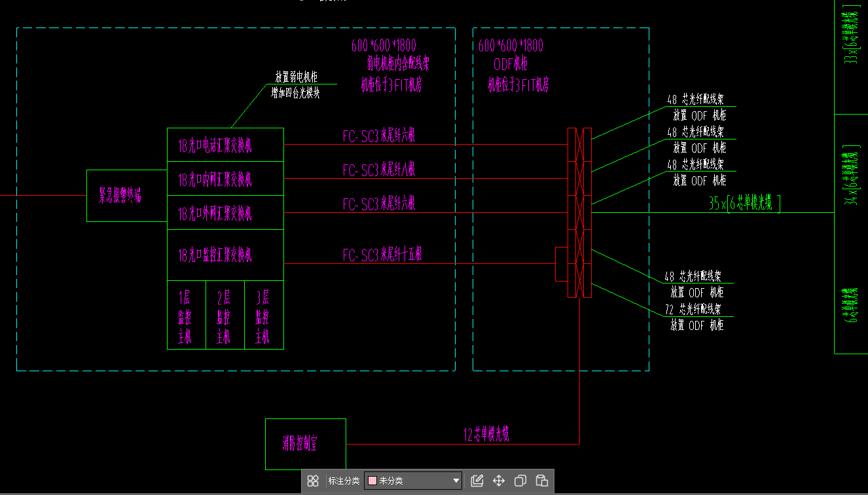Select the 18光口电话汇聚交换机 box text
This screenshot has height=495, width=868.
tap(215, 147)
